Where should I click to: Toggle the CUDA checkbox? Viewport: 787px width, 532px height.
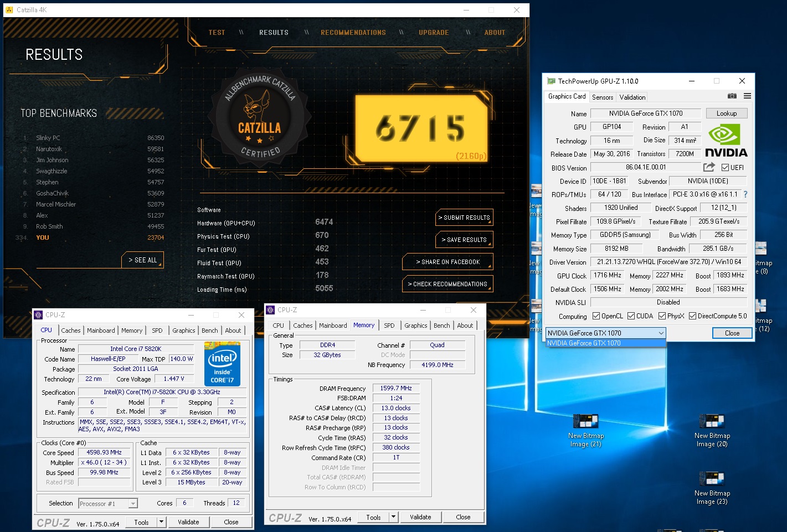631,316
